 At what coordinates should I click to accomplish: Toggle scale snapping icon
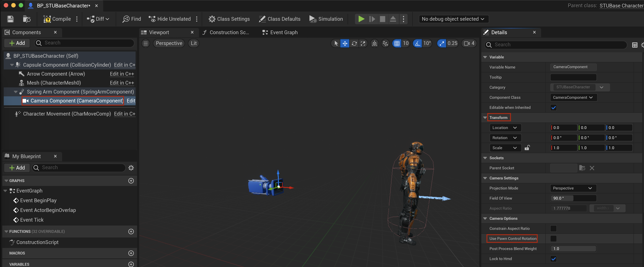pos(442,44)
